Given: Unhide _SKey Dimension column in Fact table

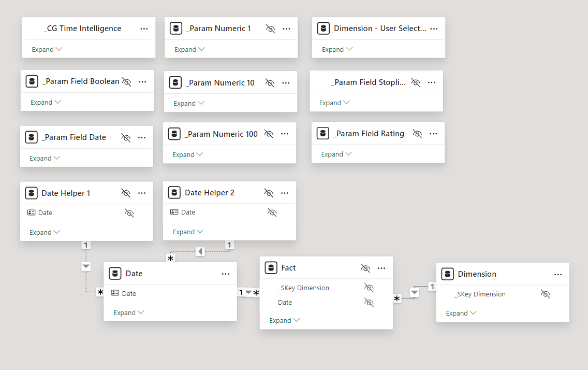Looking at the screenshot, I should tap(369, 288).
